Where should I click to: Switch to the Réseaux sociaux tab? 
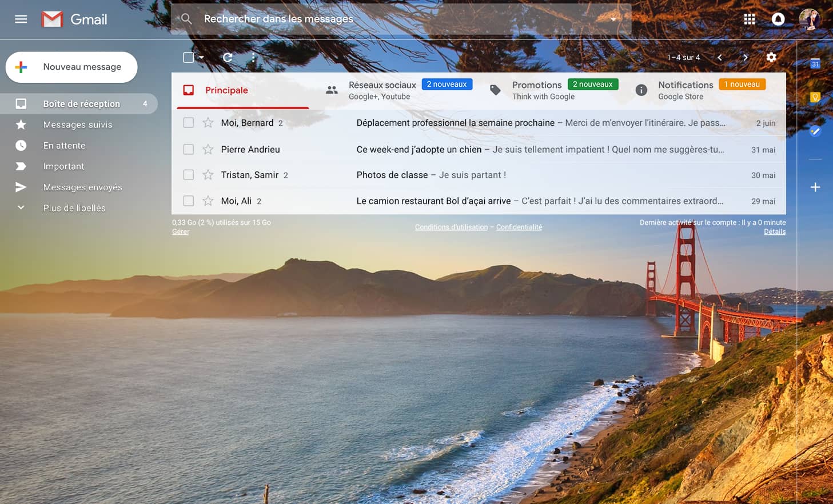[398, 90]
